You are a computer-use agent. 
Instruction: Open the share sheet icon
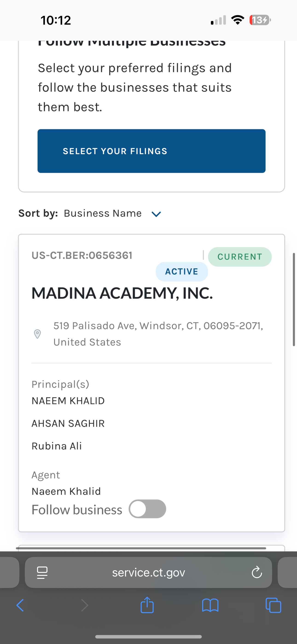147,605
